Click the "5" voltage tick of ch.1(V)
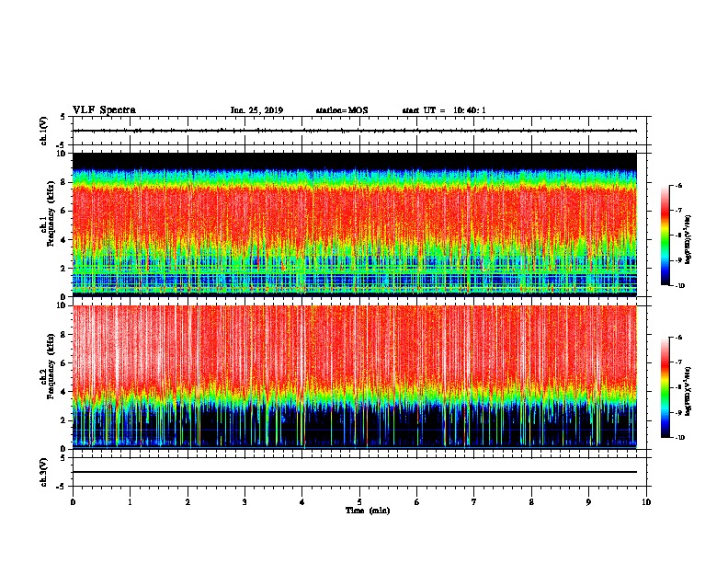The height and width of the screenshot is (563, 728). 63,117
